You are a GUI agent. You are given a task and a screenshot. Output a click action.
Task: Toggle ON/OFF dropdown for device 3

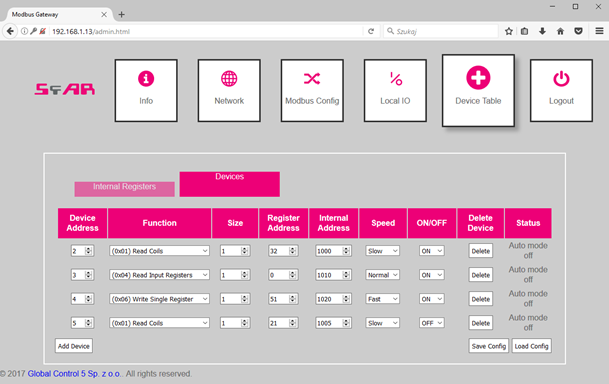(x=432, y=275)
